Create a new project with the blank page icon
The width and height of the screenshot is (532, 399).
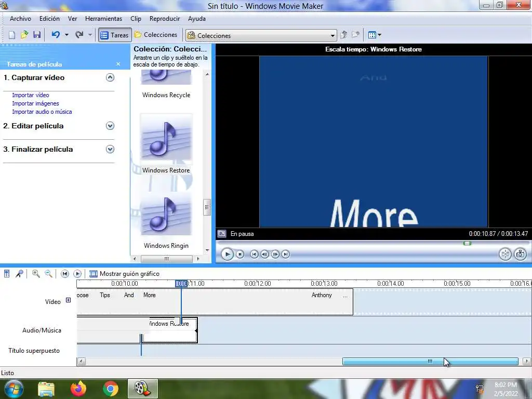pyautogui.click(x=12, y=35)
